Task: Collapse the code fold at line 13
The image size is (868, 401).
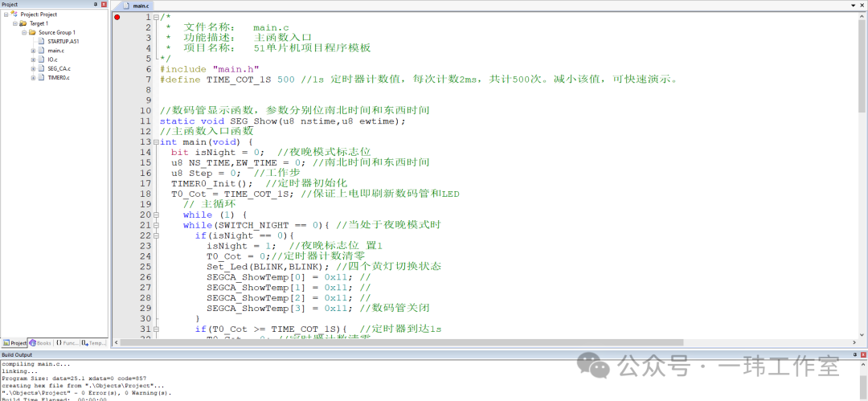Action: tap(156, 141)
